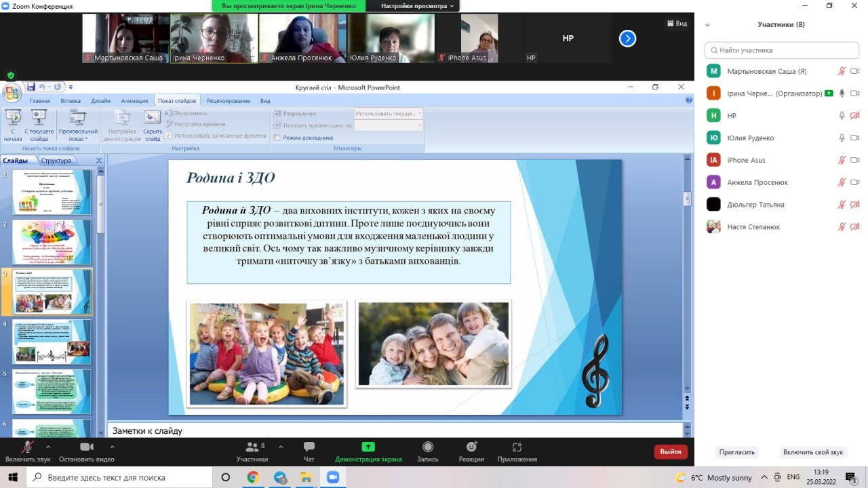Open the Структура outline tab
This screenshot has height=488, width=868.
click(x=56, y=161)
